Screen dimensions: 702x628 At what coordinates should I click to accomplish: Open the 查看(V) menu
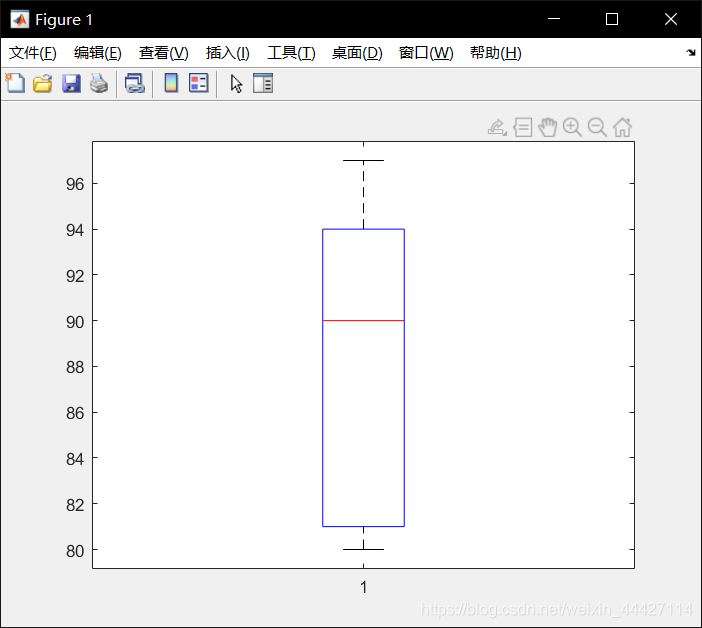[x=163, y=53]
